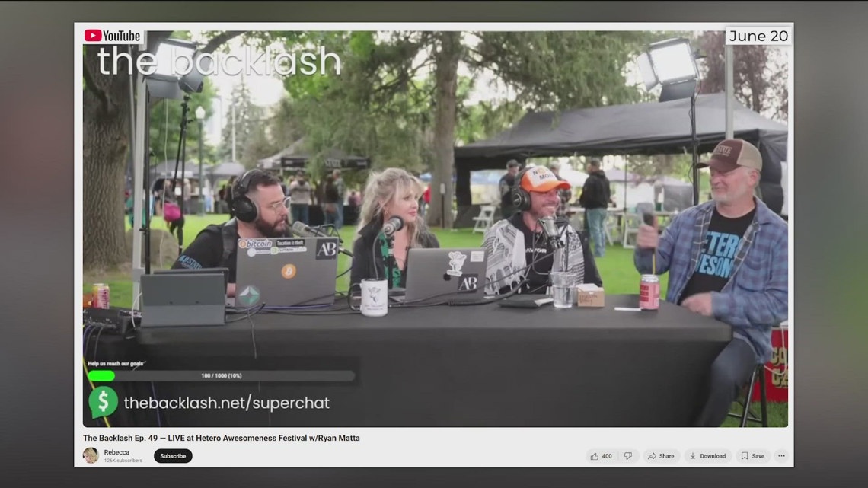
Task: Click the YouTube logo
Action: [113, 36]
